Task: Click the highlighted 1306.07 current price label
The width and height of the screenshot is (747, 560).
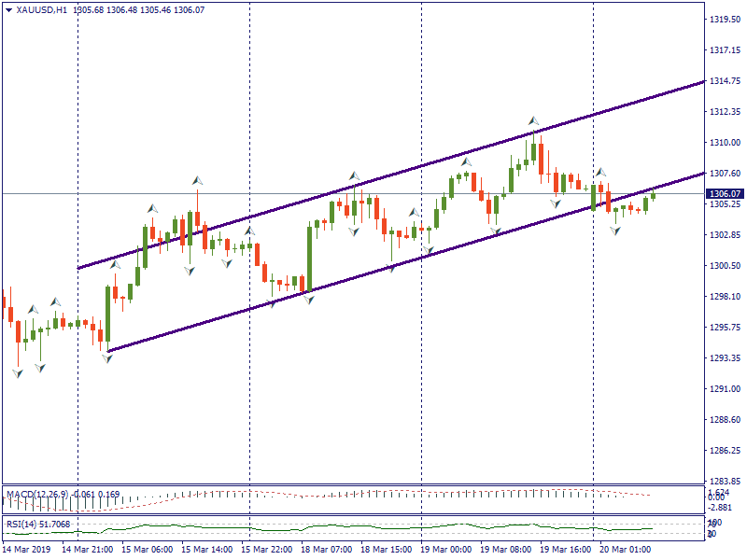Action: [725, 194]
